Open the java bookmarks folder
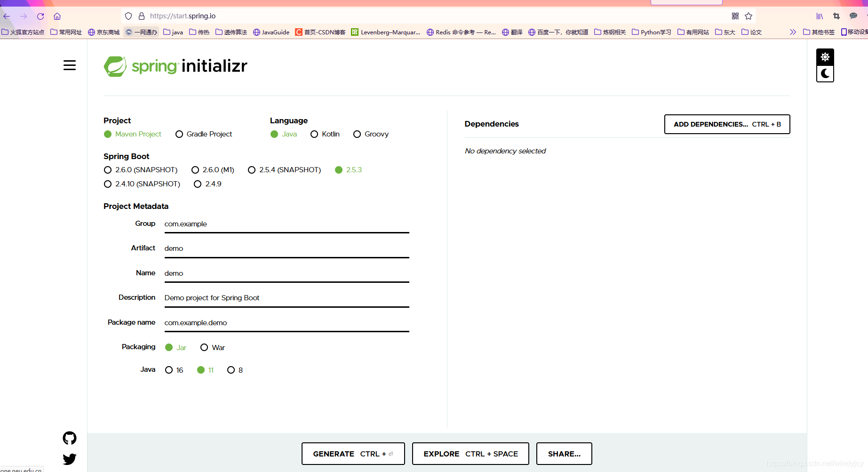This screenshot has height=472, width=868. tap(173, 32)
